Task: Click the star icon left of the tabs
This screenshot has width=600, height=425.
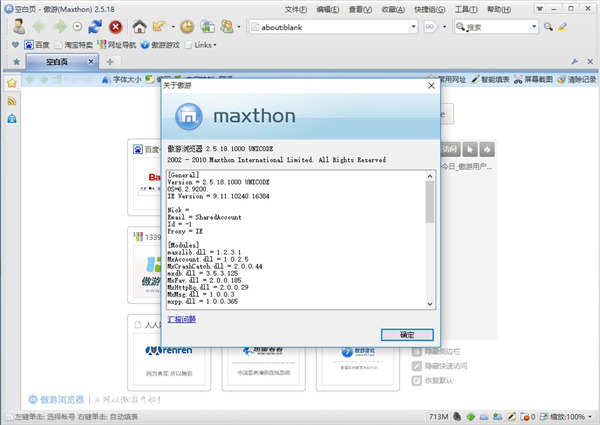Action: 16,62
